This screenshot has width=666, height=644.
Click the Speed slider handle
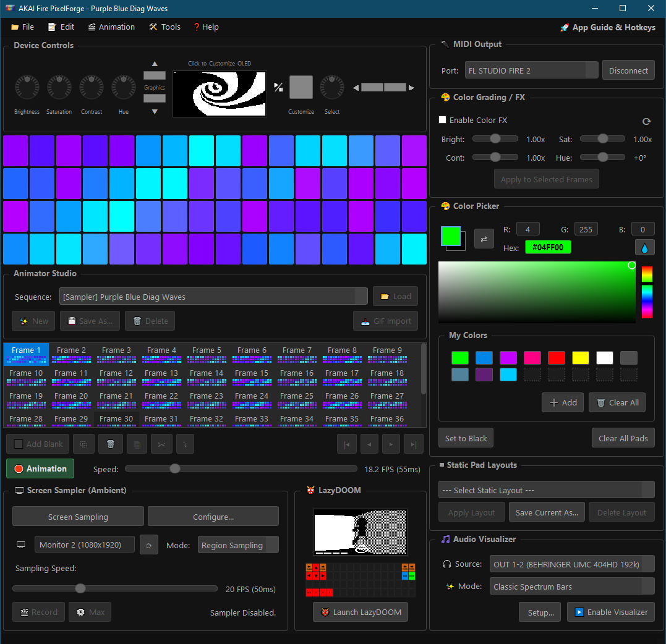[174, 468]
